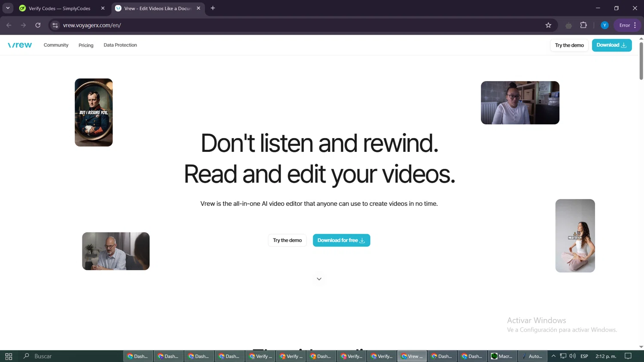This screenshot has height=362, width=644.
Task: Click the address bar URL vrew.voyagerx.com/en/
Action: [92, 25]
